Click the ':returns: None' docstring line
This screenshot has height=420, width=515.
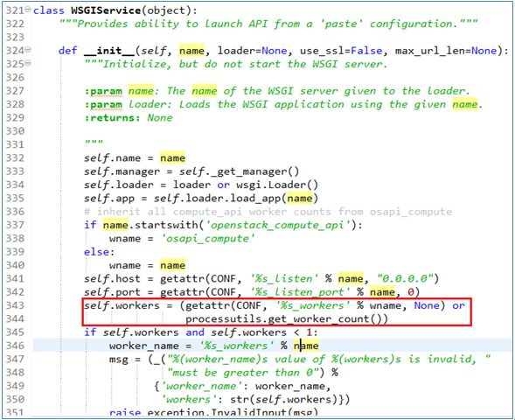click(128, 117)
